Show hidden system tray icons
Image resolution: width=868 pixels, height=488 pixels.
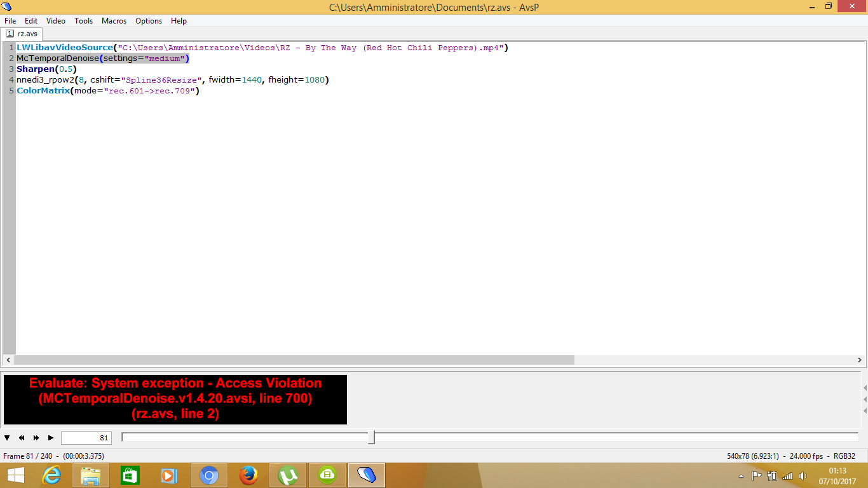(x=741, y=476)
